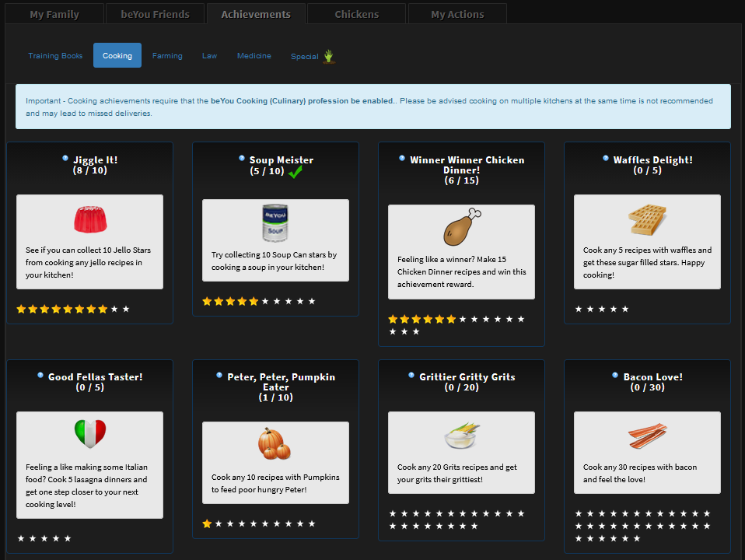This screenshot has width=745, height=560.
Task: Click the Training Books button
Action: pyautogui.click(x=55, y=55)
